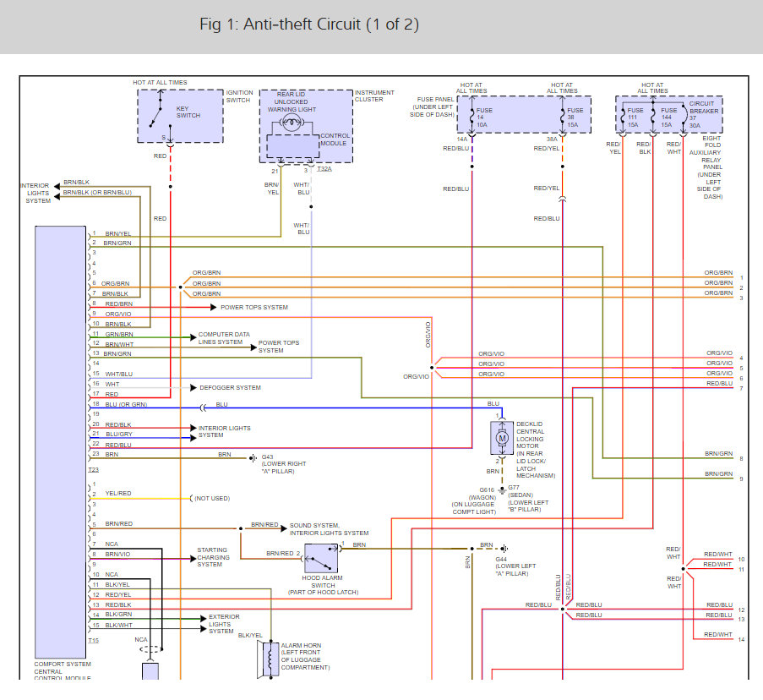Click the Starting Charging System label
The height and width of the screenshot is (700, 763).
point(212,557)
